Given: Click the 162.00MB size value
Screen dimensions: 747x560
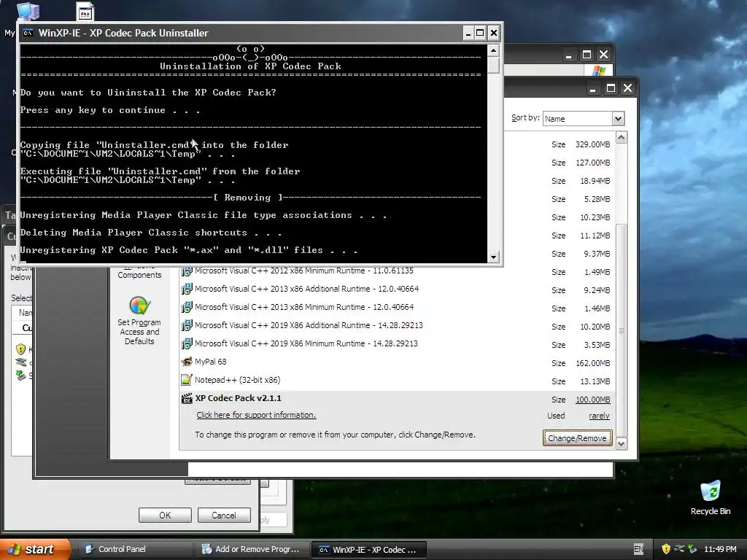Looking at the screenshot, I should pos(592,363).
